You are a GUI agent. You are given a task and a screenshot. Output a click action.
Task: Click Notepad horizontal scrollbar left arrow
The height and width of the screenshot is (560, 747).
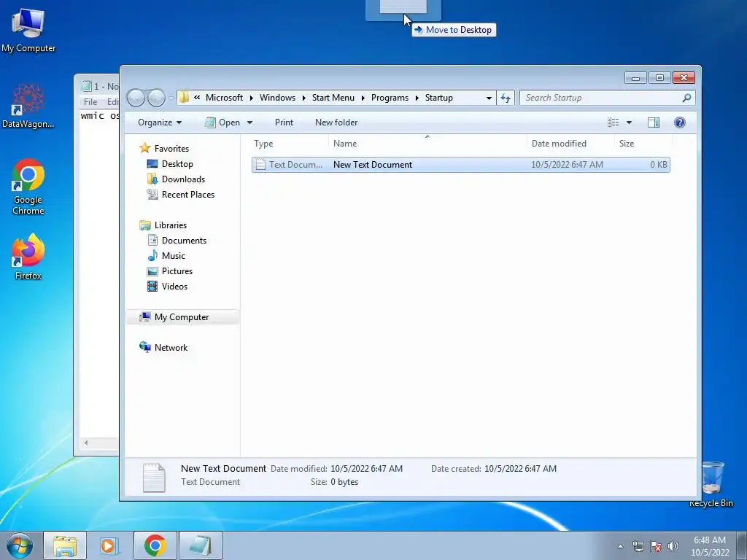86,443
